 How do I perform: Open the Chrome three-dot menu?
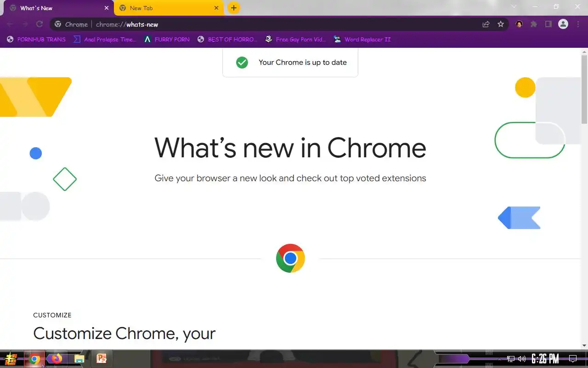pos(578,24)
